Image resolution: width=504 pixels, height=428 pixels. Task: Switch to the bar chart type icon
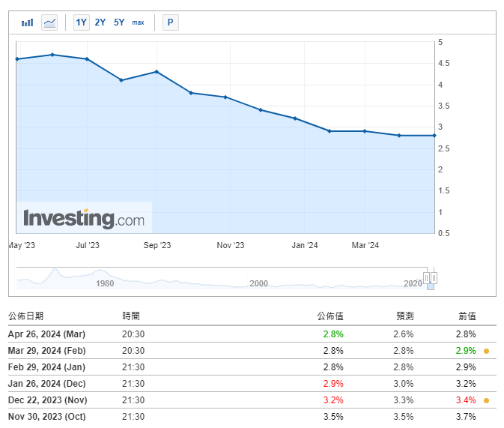[x=28, y=22]
